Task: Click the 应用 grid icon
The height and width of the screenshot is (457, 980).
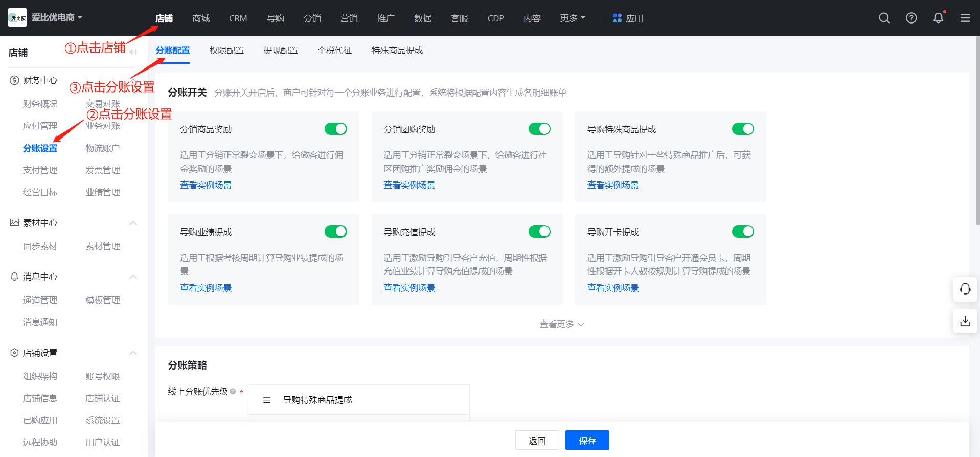Action: (x=617, y=18)
